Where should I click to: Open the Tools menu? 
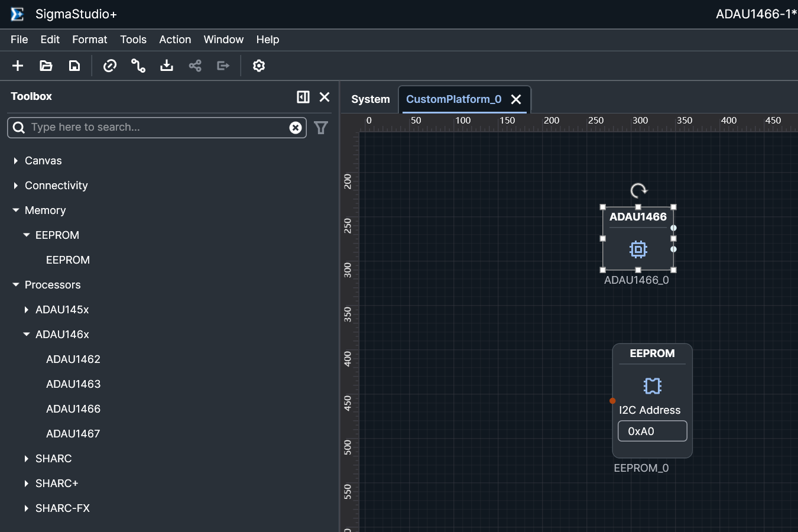(134, 40)
